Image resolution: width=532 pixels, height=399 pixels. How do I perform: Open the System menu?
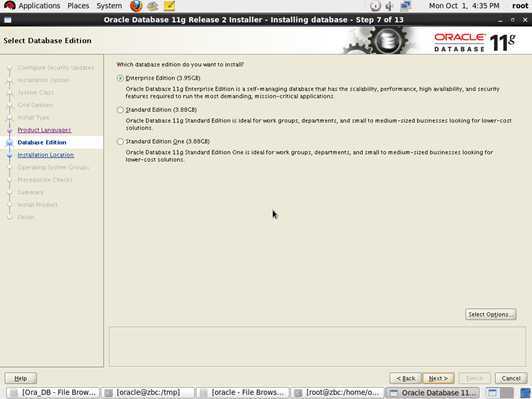[x=109, y=6]
